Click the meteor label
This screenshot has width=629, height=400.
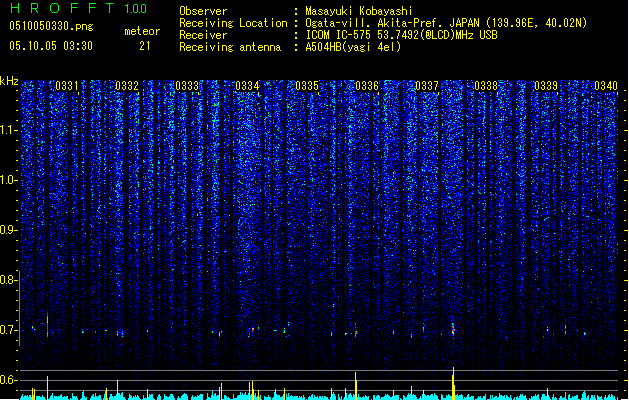pos(142,31)
